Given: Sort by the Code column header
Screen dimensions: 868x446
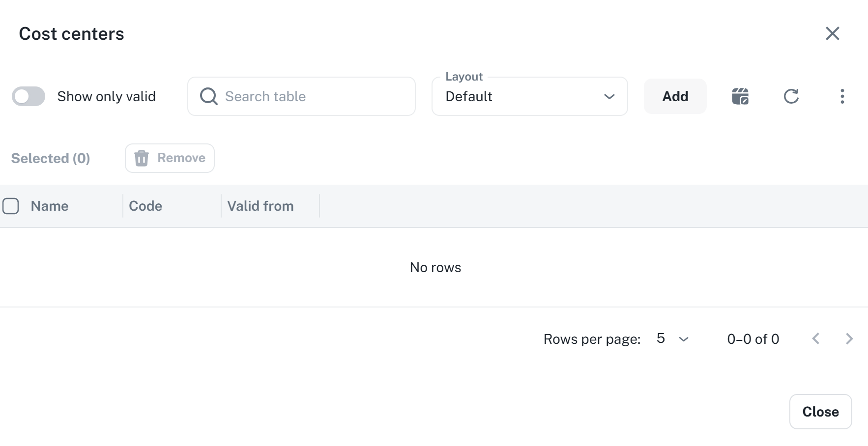Looking at the screenshot, I should [x=145, y=206].
